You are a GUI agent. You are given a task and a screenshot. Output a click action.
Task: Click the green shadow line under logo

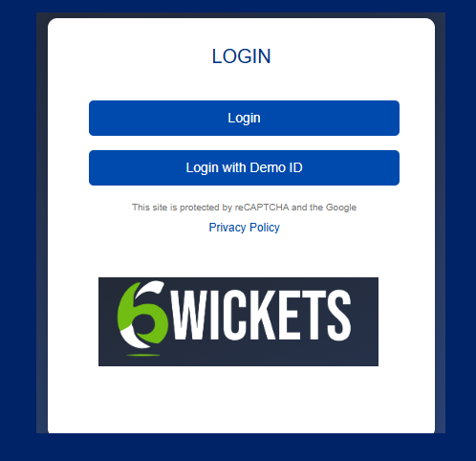point(143,355)
